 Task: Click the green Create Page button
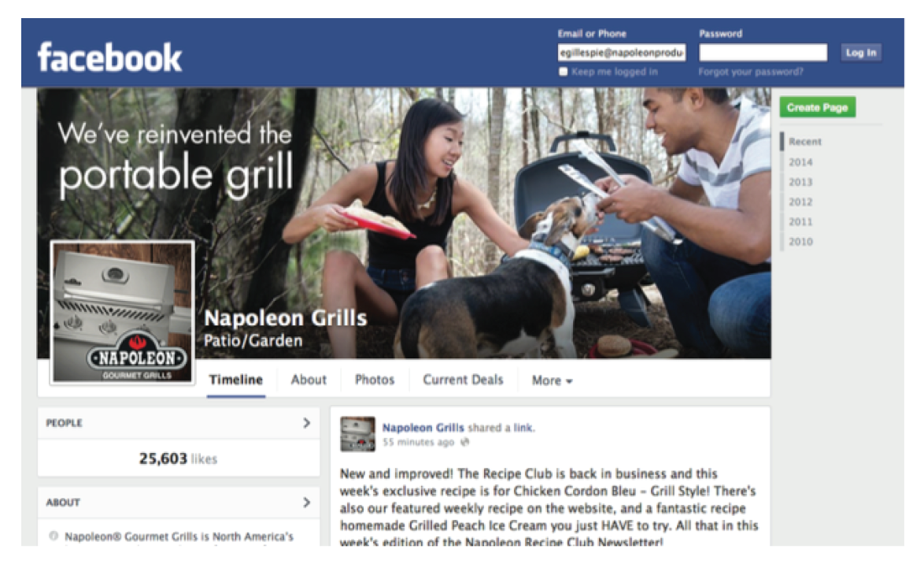pos(817,107)
